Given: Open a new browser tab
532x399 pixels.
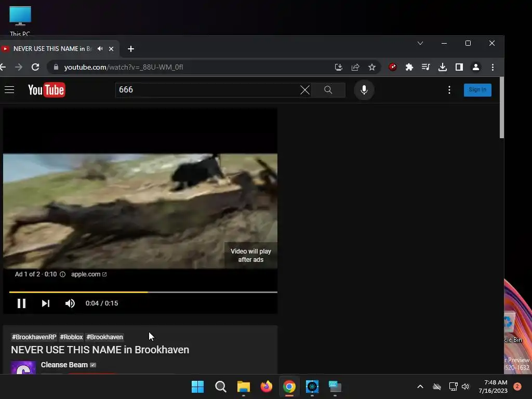Looking at the screenshot, I should pyautogui.click(x=130, y=49).
